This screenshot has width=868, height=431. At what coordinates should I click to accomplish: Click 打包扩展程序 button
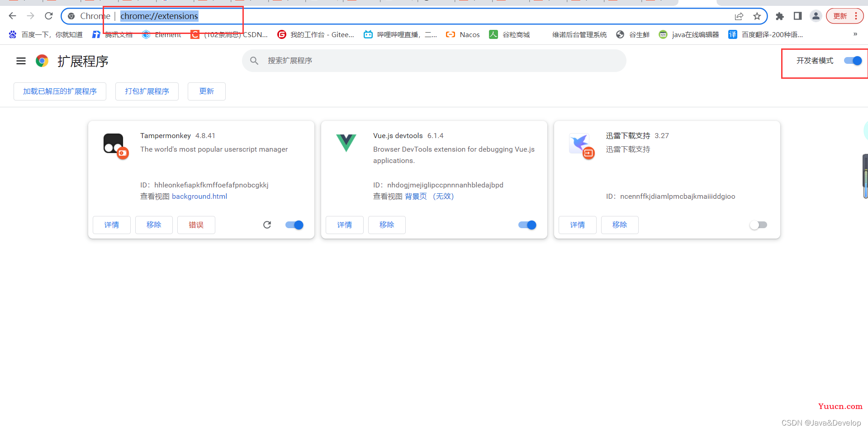[x=147, y=91]
